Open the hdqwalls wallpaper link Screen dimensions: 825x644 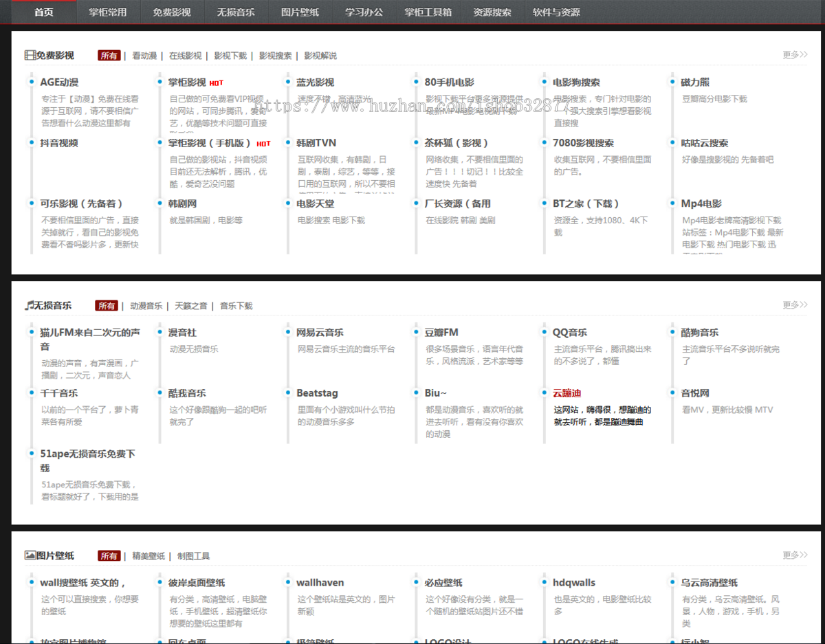(574, 583)
